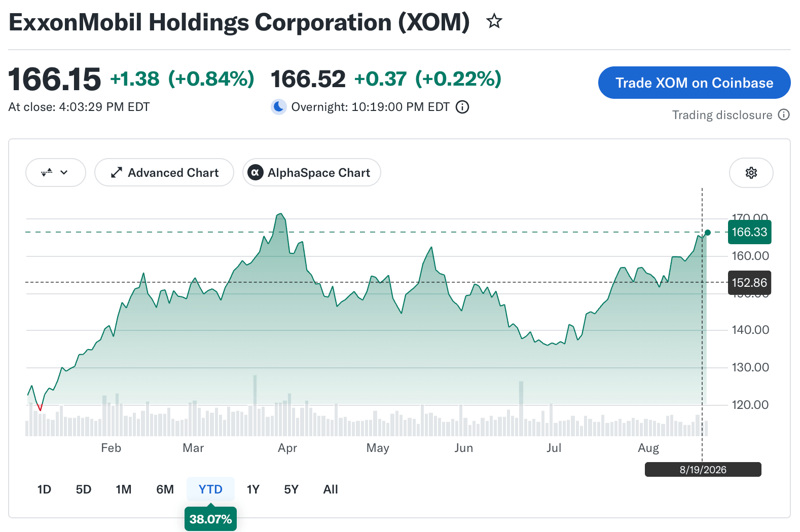Select the 1M time range
Viewport: 800px width, 532px height.
pos(124,489)
